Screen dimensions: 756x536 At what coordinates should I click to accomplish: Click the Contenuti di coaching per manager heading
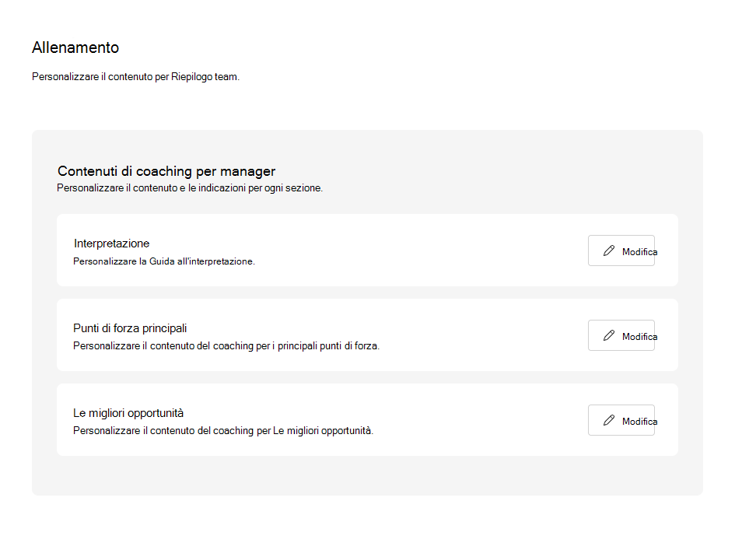pos(166,171)
